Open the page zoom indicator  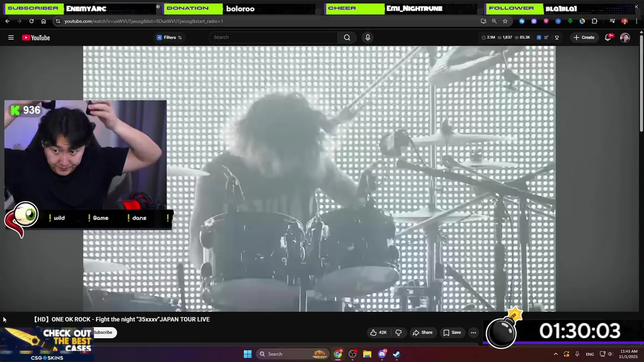[494, 21]
